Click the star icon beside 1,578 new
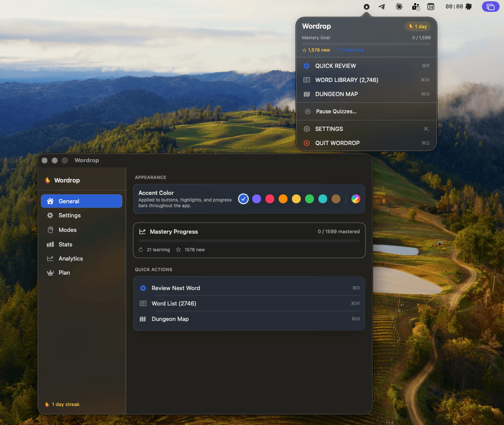This screenshot has height=425, width=504. pos(304,50)
